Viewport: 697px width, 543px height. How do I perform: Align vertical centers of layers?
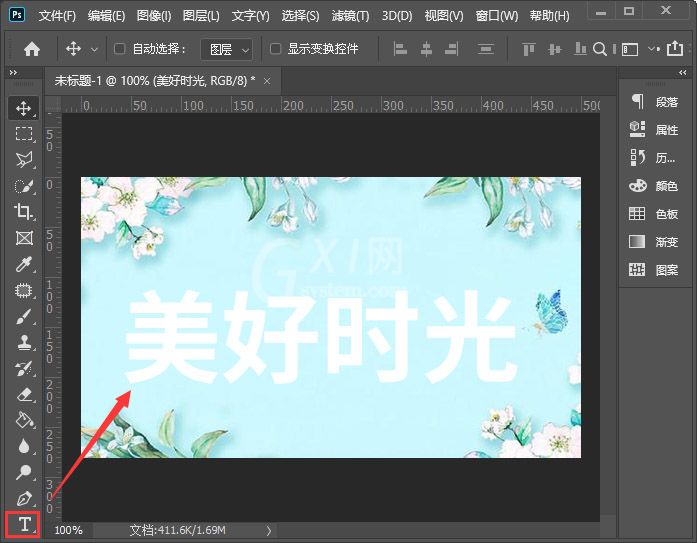click(x=554, y=49)
